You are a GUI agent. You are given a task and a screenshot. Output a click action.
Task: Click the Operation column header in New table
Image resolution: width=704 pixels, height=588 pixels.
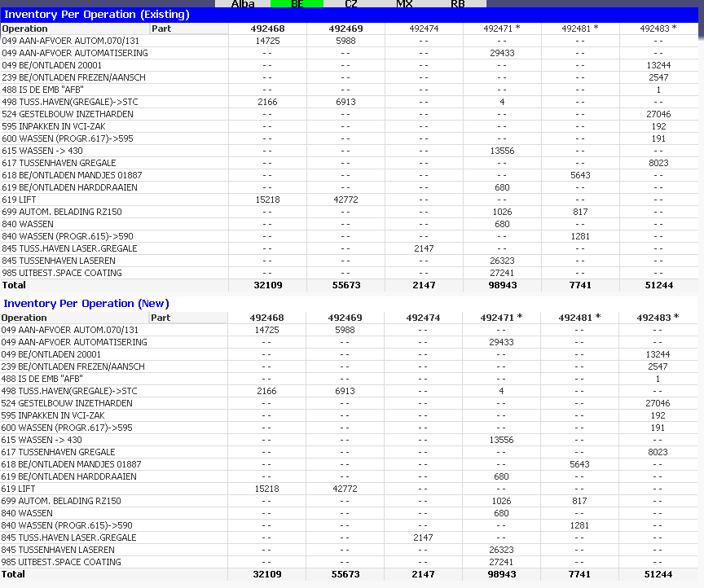point(74,318)
